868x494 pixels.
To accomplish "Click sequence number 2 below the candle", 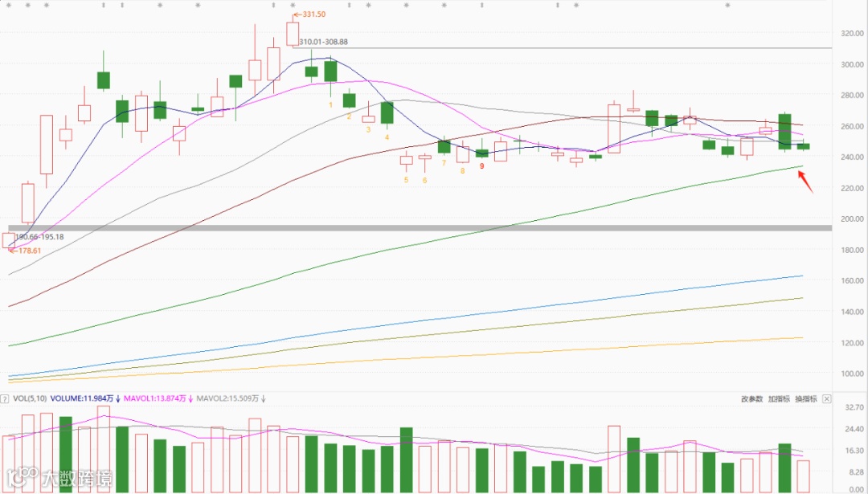I will click(x=350, y=116).
